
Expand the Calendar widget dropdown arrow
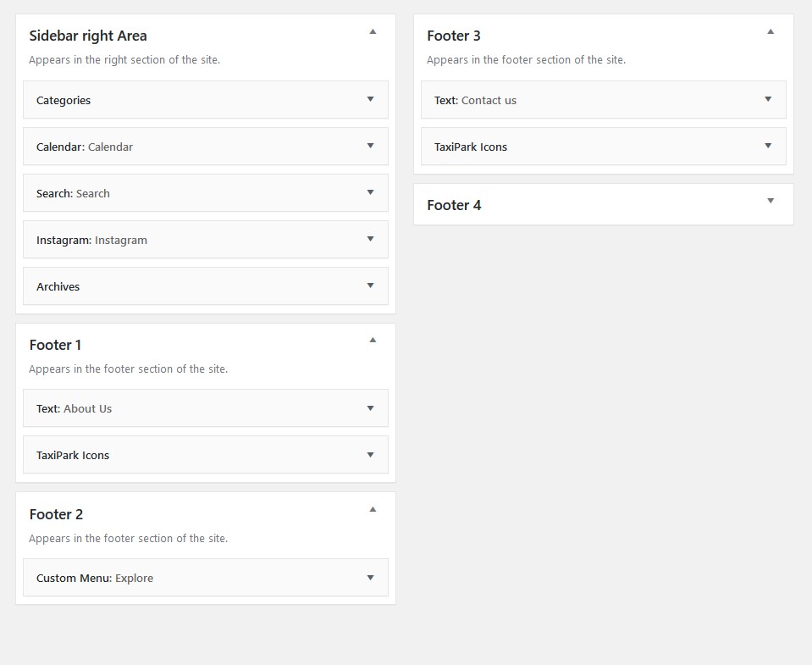click(x=370, y=146)
